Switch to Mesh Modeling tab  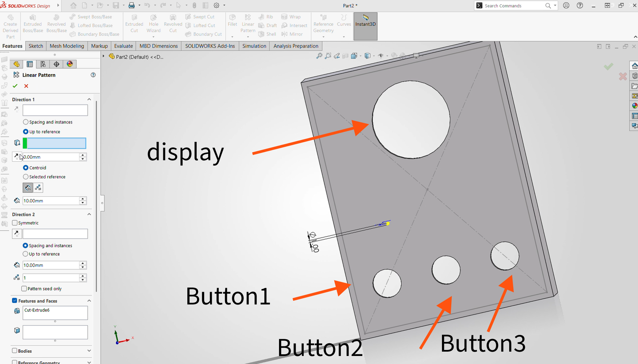67,46
